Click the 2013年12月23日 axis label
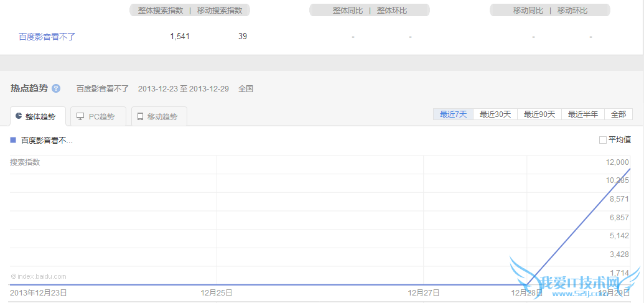 pos(38,293)
